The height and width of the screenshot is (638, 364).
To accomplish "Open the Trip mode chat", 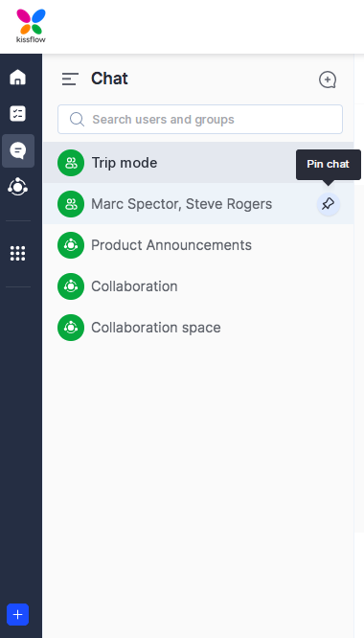I will 198,163.
